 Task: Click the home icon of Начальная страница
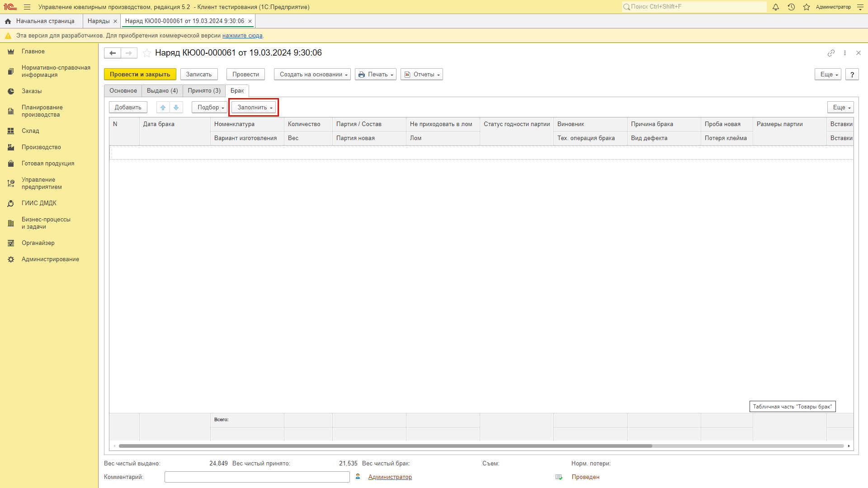coord(8,21)
